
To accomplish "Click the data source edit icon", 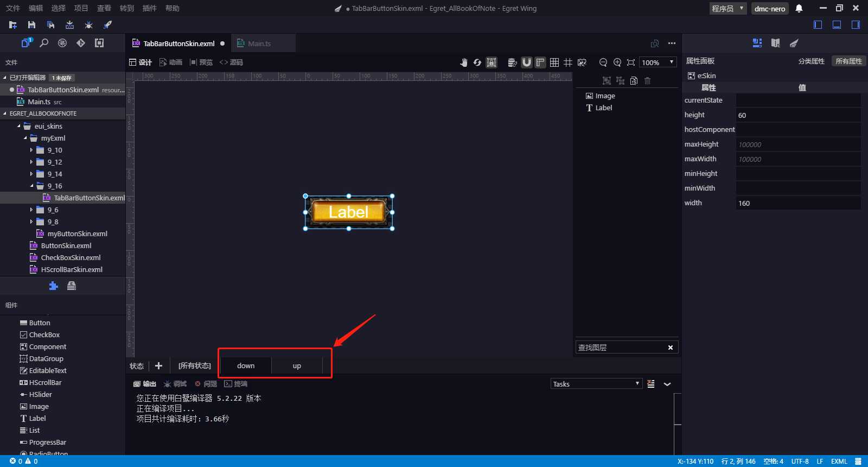I will tap(512, 62).
